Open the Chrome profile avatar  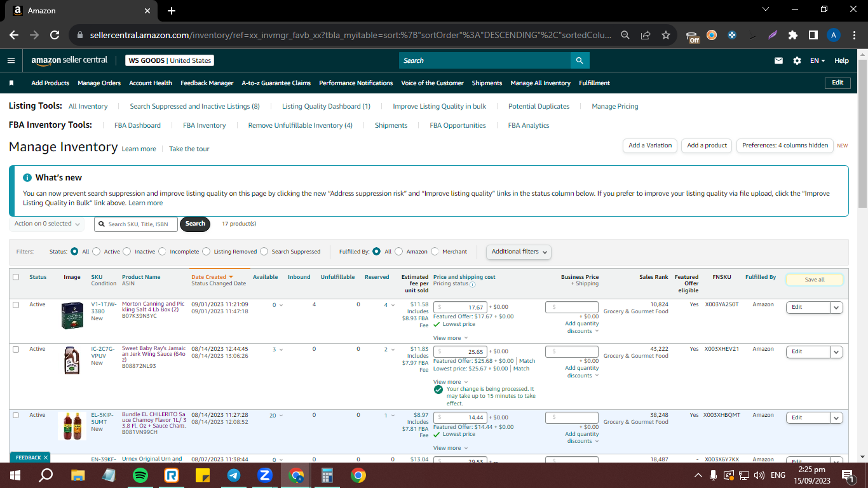(834, 35)
